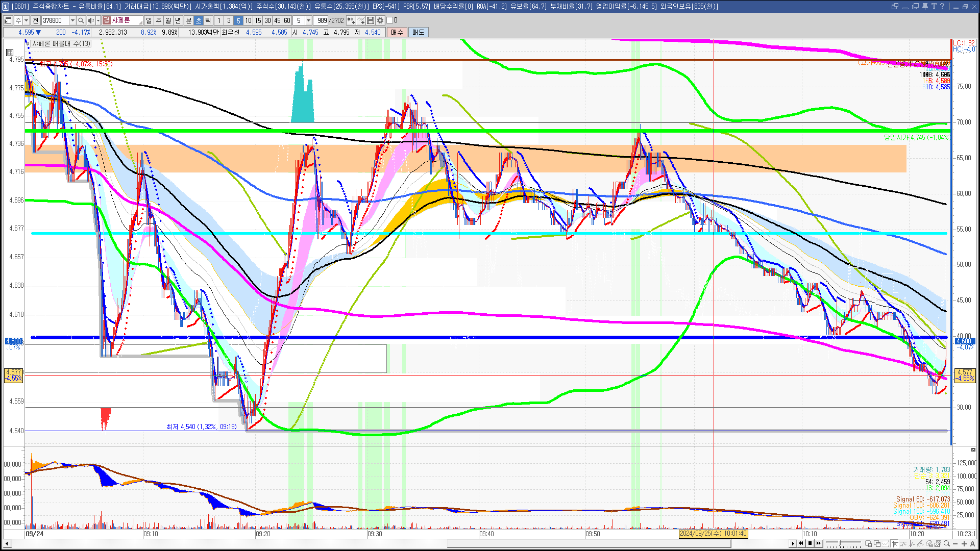Open the interval value 5 dropdown
Viewport: 980px width, 551px height.
[308, 20]
